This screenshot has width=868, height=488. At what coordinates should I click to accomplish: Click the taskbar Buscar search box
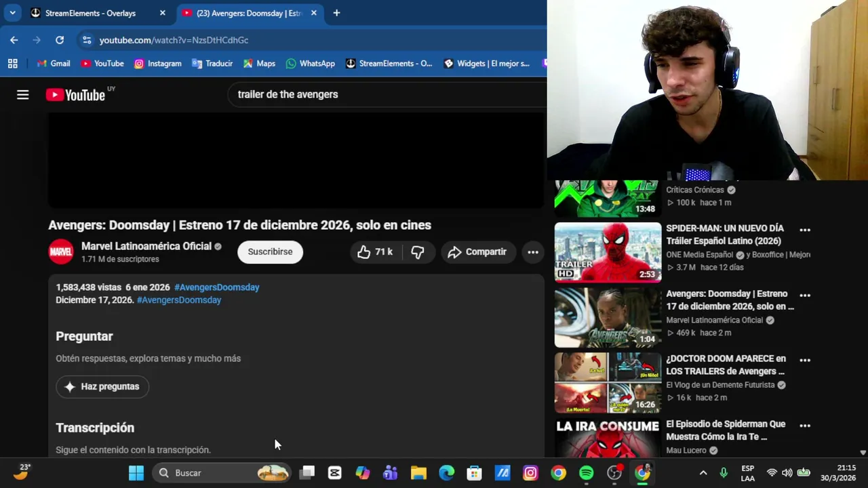tap(222, 472)
